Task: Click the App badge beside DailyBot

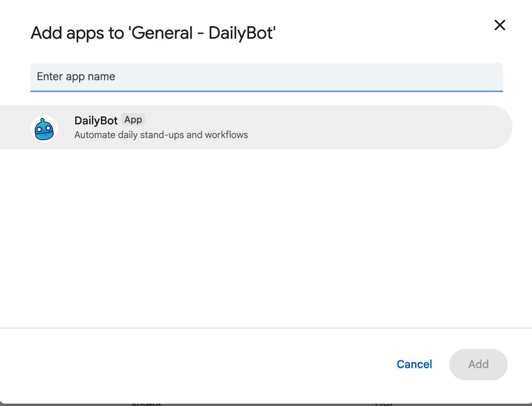Action: tap(133, 120)
